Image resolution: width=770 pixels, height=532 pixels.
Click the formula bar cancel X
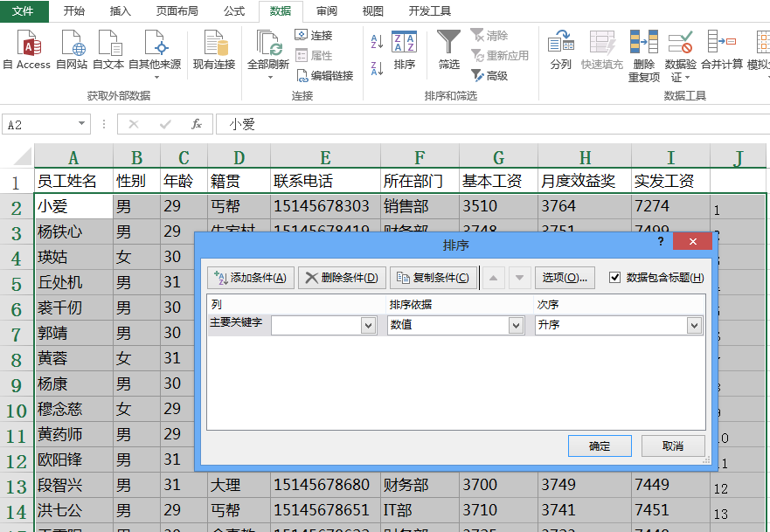(x=134, y=124)
